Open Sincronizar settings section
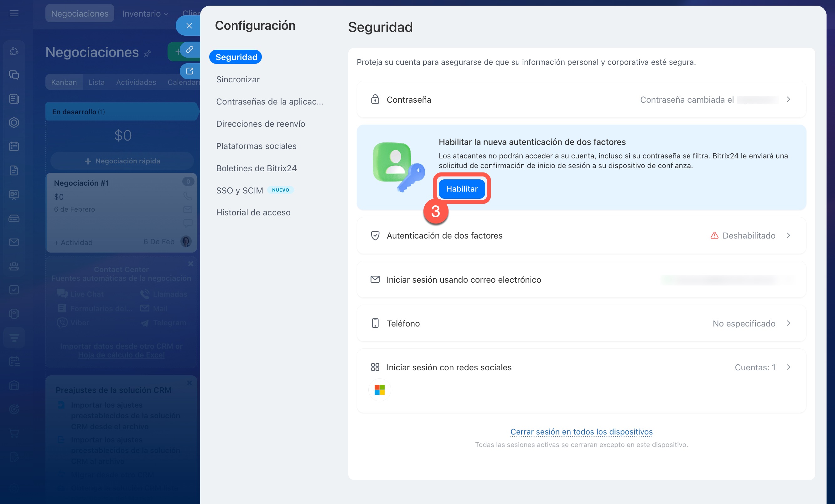Image resolution: width=835 pixels, height=504 pixels. (237, 79)
